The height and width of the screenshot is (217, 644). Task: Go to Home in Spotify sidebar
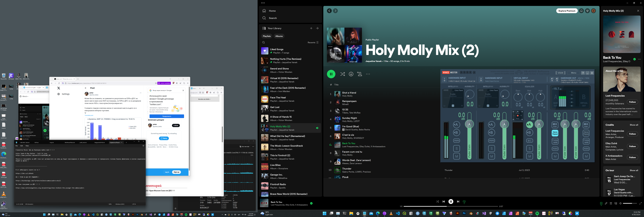[269, 11]
